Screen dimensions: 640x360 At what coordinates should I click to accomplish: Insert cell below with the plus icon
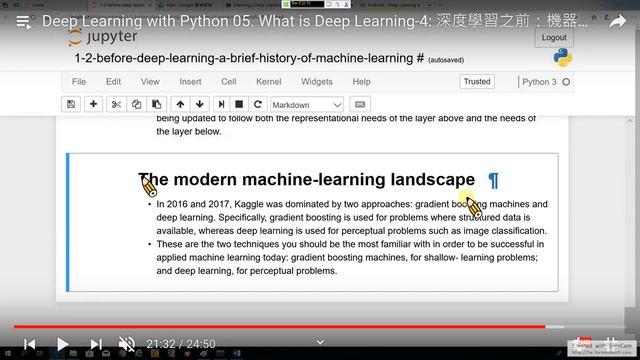[x=93, y=104]
